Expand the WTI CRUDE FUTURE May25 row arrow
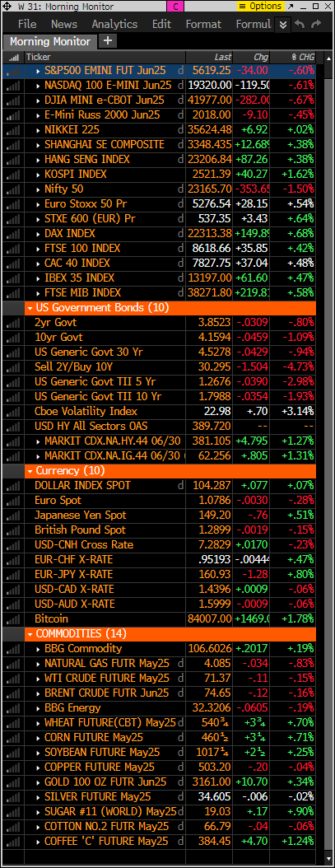Screen dimensions: 335x868 point(38,678)
